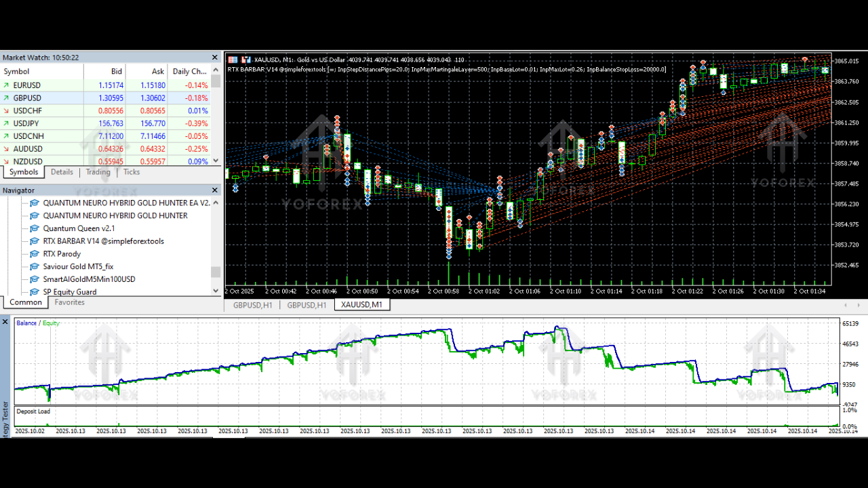Screen dimensions: 868x488
Task: Click the Quantum Queen v2.1 advisor icon
Action: click(x=35, y=228)
